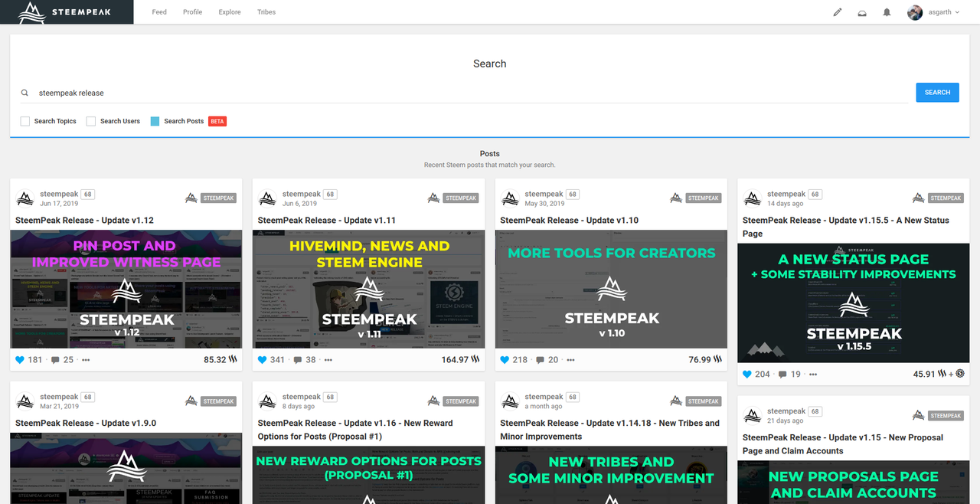Click the token icon on v1.15.5 payout

(960, 374)
